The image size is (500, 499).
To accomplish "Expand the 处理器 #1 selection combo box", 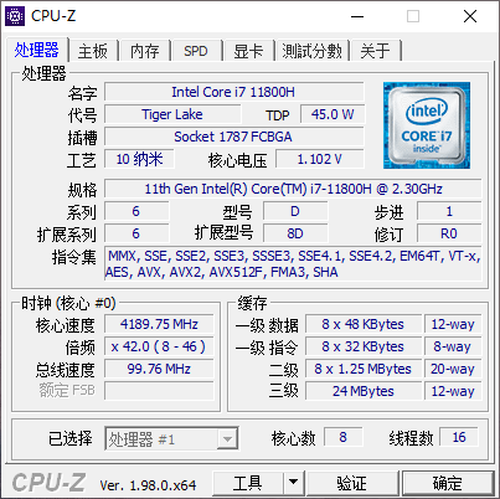I will (171, 439).
